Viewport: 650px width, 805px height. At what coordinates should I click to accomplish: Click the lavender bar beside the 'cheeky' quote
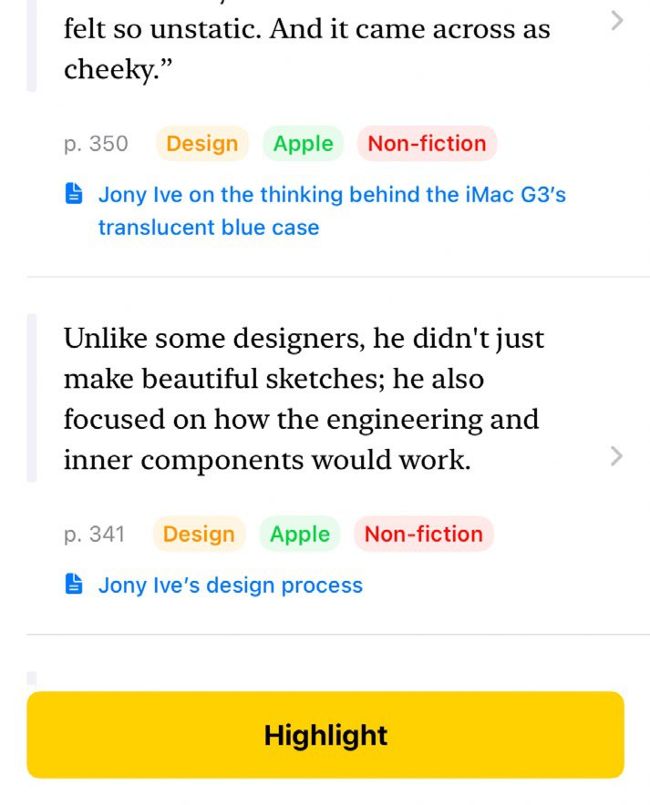31,46
